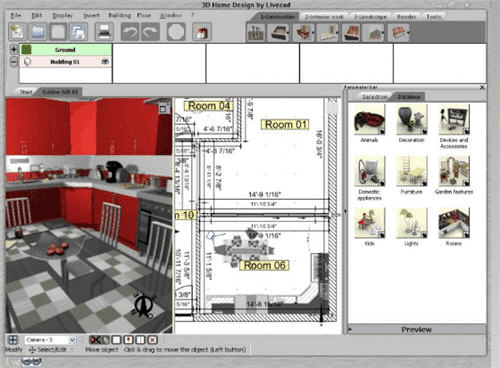This screenshot has height=368, width=500.
Task: Open the File menu
Action: click(16, 15)
